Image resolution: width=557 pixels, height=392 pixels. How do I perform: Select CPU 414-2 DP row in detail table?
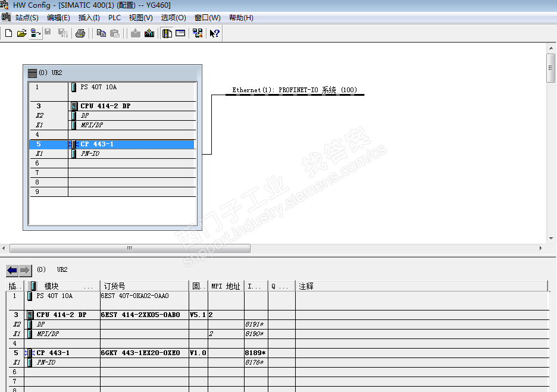(x=279, y=315)
